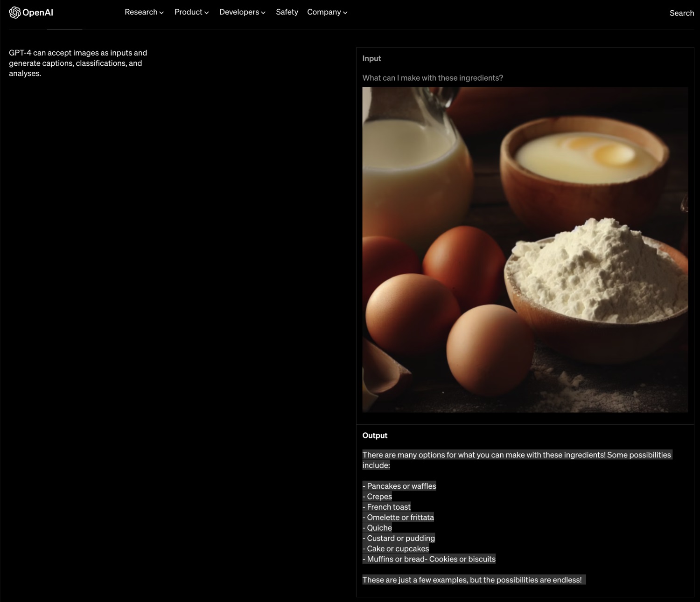The image size is (700, 602).
Task: Click the '- Pancakes or waffles' line
Action: click(399, 486)
